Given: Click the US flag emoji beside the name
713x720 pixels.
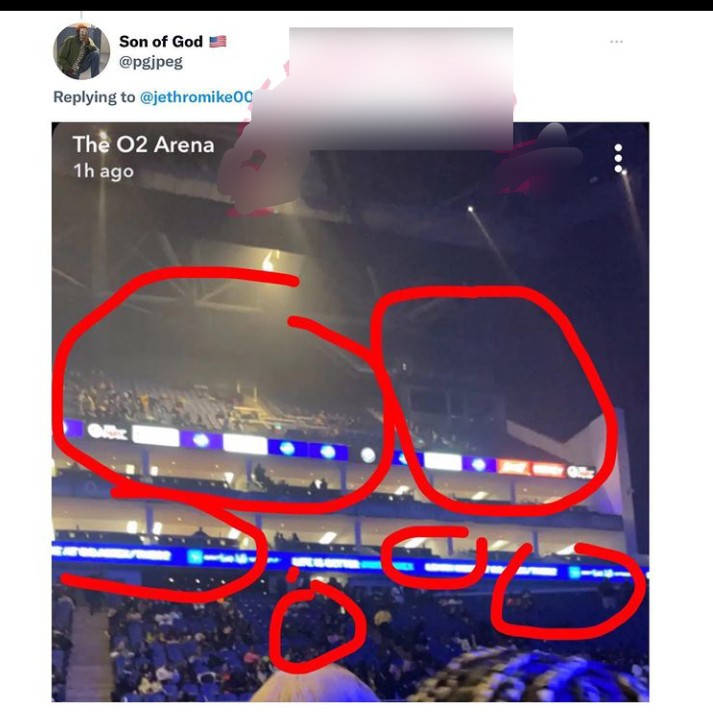Looking at the screenshot, I should click(218, 42).
